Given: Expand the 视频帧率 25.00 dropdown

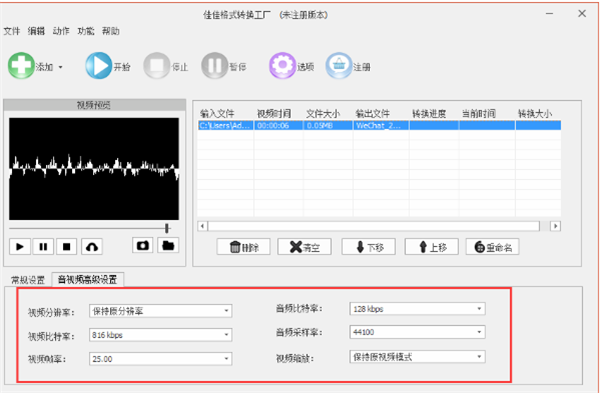Looking at the screenshot, I should [x=227, y=359].
